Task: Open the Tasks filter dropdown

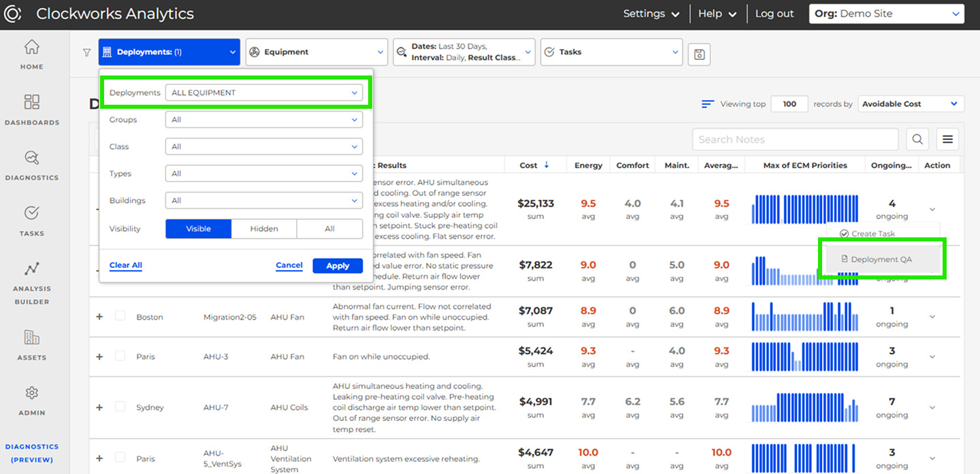Action: coord(611,52)
